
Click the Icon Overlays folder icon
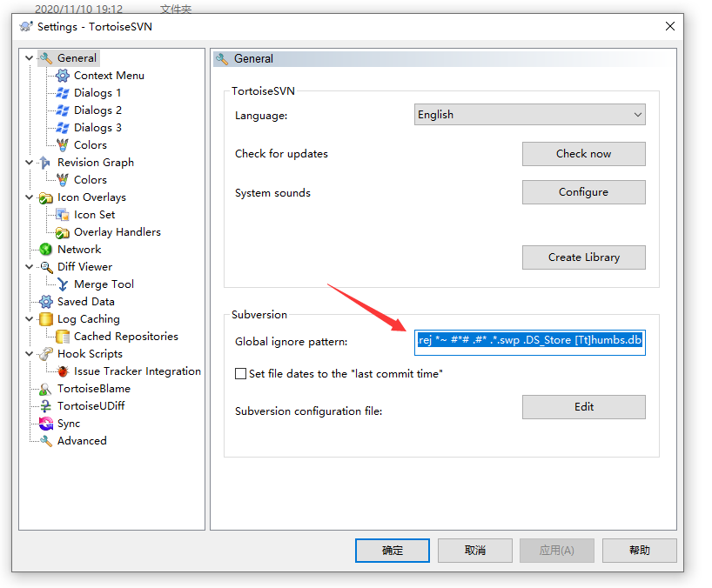pyautogui.click(x=45, y=197)
